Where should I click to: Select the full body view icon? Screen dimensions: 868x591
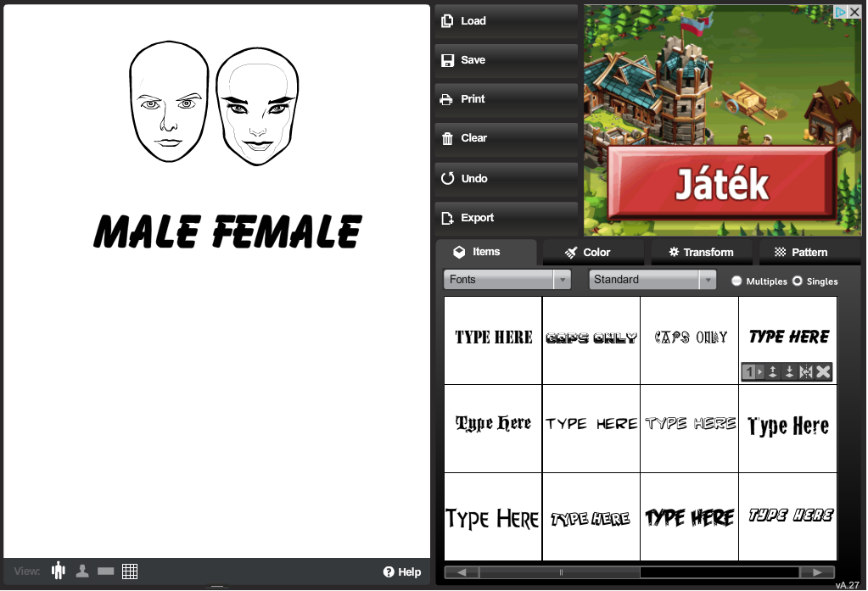59,571
